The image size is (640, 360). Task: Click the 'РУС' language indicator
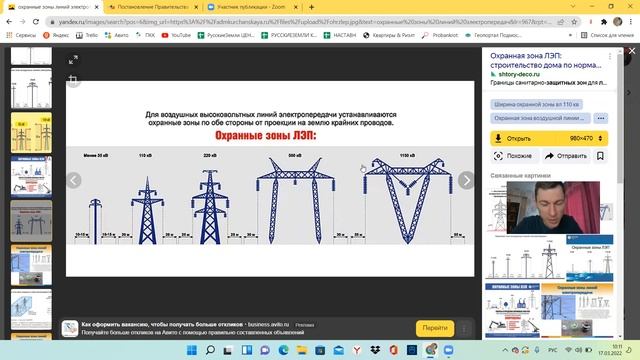[553, 350]
